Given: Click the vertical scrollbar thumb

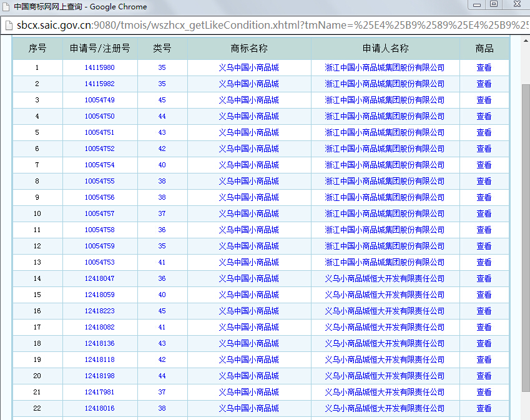Looking at the screenshot, I should 526,238.
